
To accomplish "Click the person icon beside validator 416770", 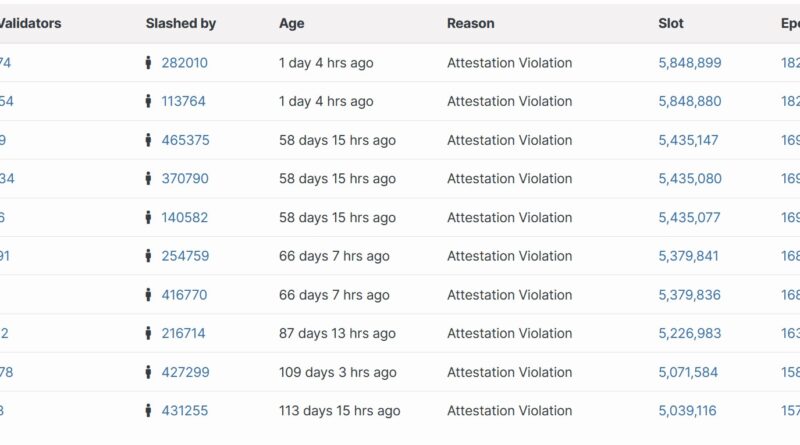I will (149, 295).
